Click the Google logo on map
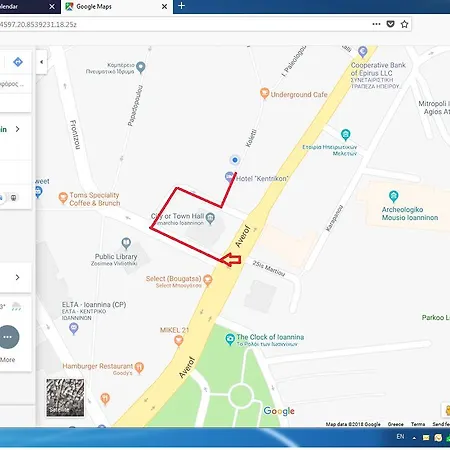This screenshot has width=450, height=450. point(279,411)
